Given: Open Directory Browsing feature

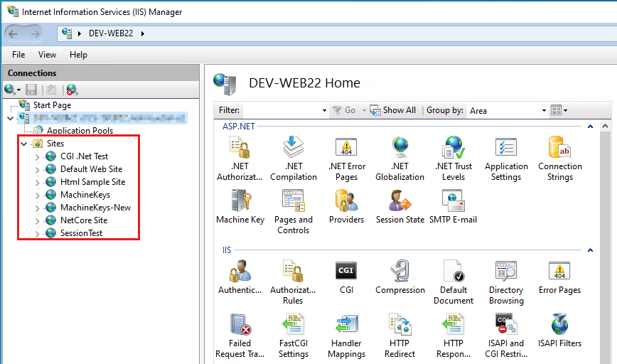Looking at the screenshot, I should (x=506, y=272).
